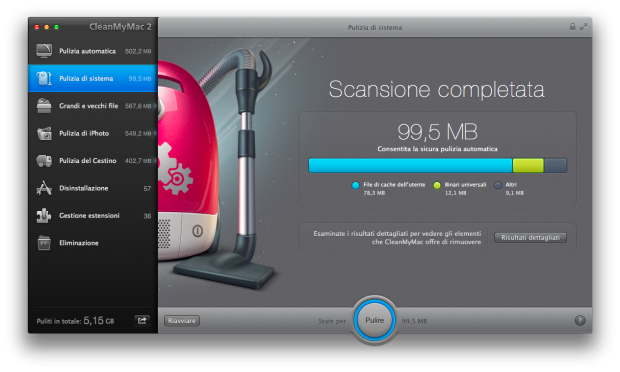This screenshot has height=372, width=620.
Task: Click the Gestione estensioni puzzle icon
Action: [44, 215]
